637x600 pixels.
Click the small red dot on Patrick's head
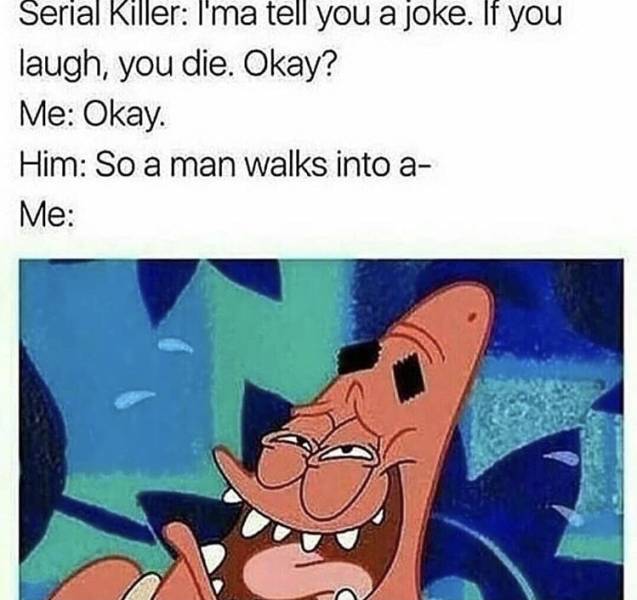(473, 316)
